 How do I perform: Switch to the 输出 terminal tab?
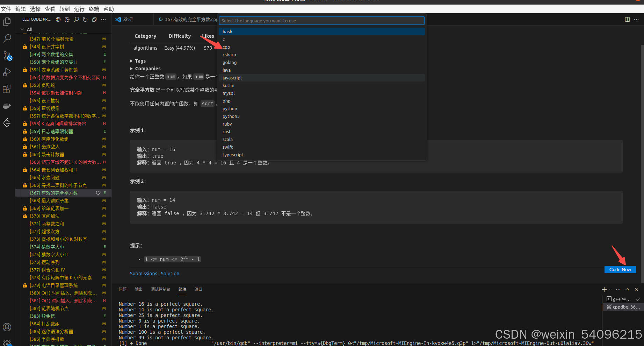[x=138, y=289]
